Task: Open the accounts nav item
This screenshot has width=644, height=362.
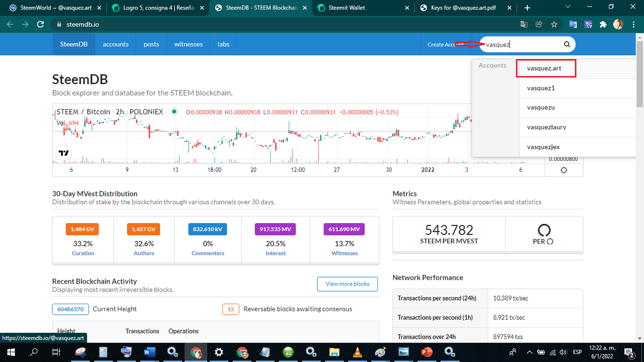Action: (x=116, y=44)
